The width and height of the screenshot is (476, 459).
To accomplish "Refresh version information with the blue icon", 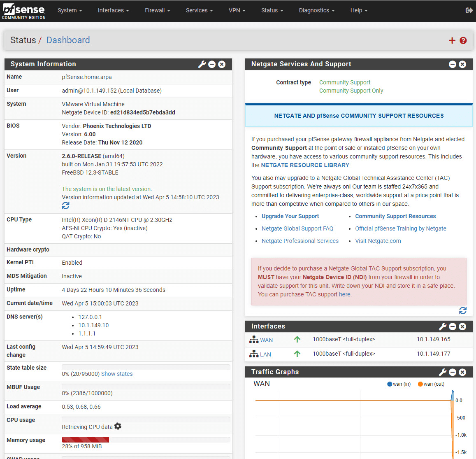I will [65, 206].
